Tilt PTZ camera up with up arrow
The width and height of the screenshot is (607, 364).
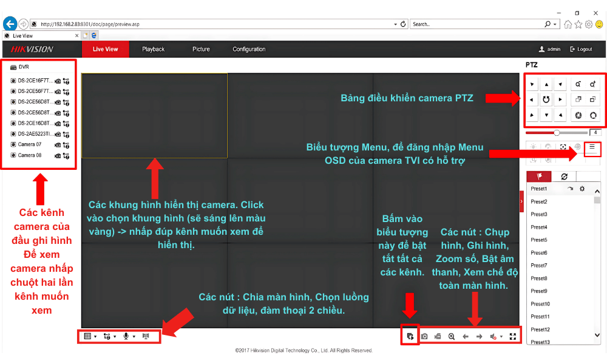pos(546,84)
